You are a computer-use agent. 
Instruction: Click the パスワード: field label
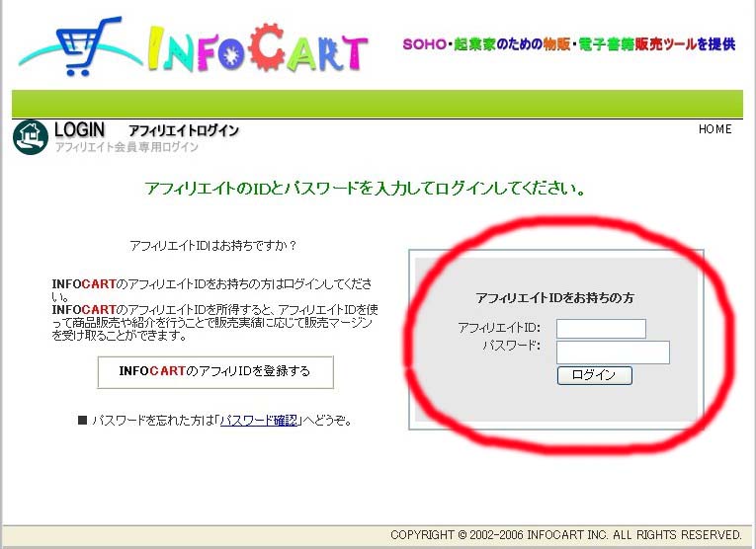click(512, 346)
